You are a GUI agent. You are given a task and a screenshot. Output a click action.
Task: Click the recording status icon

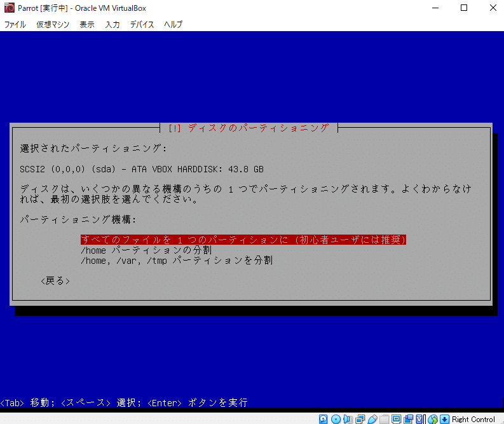409,419
